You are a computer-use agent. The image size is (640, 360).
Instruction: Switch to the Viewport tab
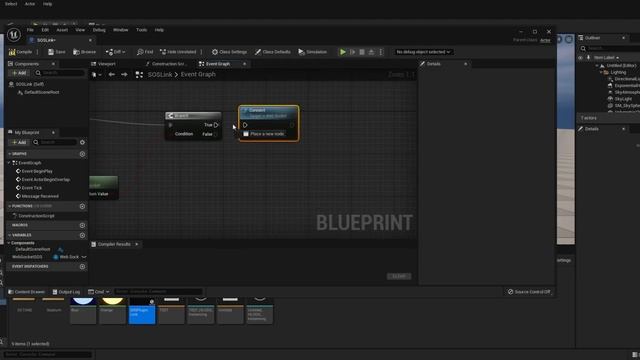(x=103, y=64)
